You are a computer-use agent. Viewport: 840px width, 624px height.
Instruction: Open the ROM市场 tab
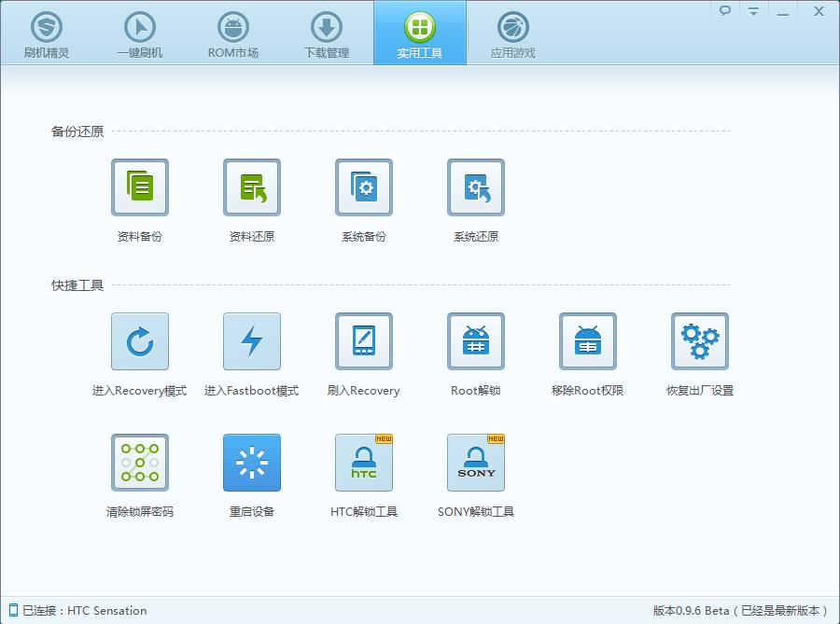(233, 34)
